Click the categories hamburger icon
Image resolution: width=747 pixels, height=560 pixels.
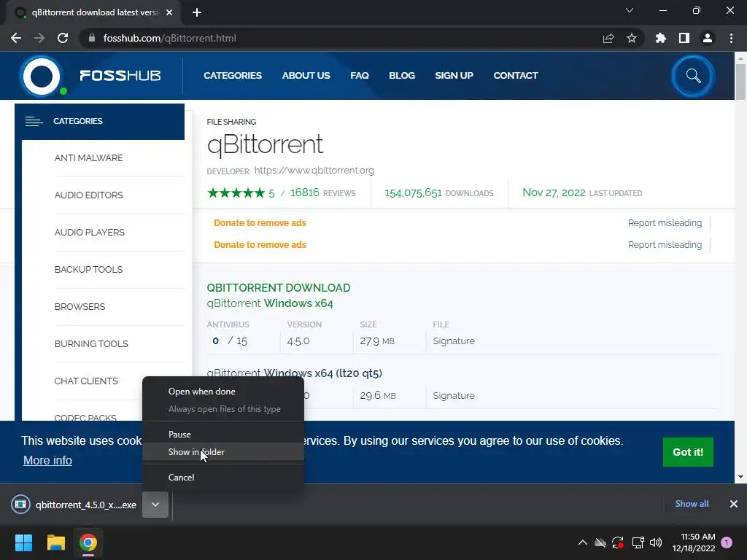click(x=34, y=122)
